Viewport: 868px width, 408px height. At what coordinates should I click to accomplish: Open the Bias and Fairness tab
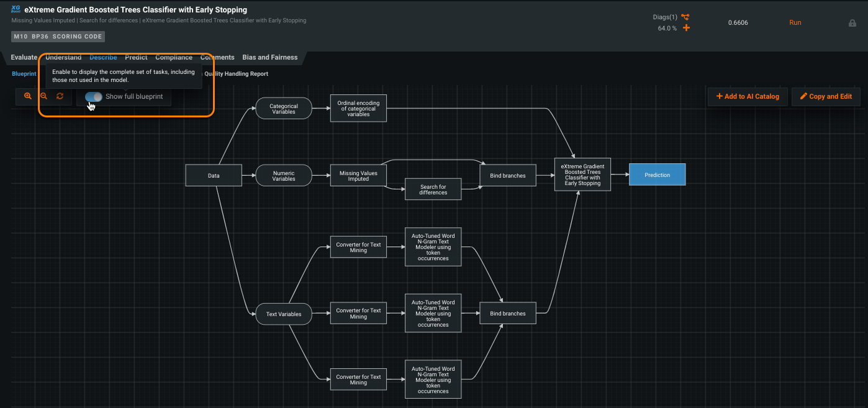[x=269, y=57]
